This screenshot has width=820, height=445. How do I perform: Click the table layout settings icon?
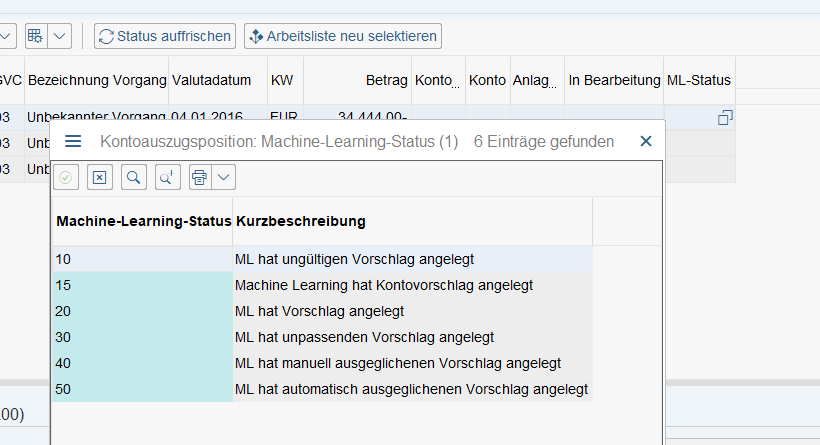coord(36,36)
